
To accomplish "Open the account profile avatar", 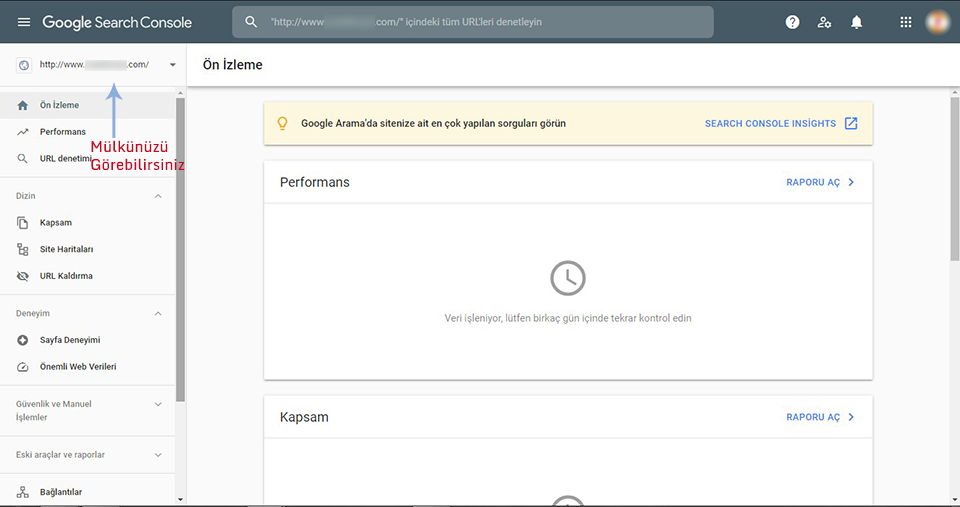I will pyautogui.click(x=937, y=22).
